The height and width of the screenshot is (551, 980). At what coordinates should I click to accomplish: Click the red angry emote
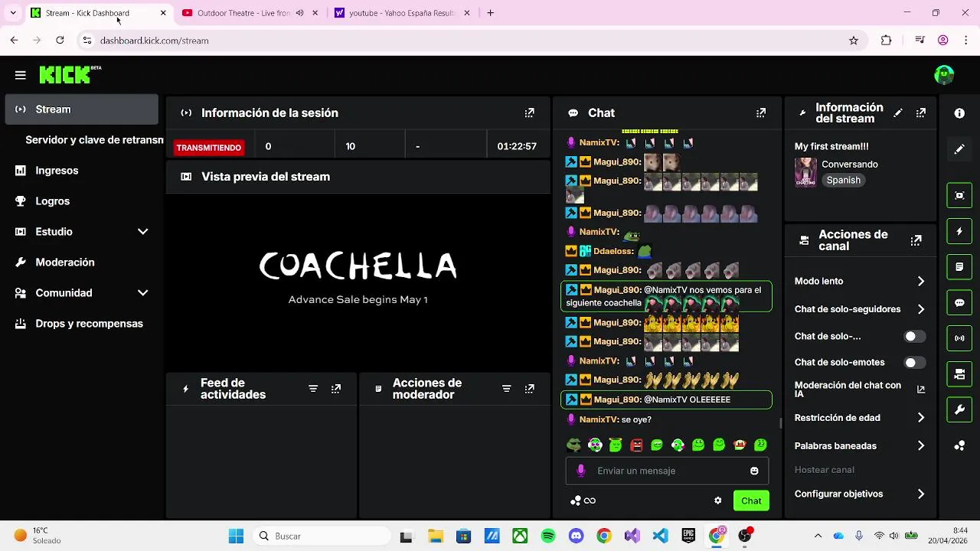(636, 445)
